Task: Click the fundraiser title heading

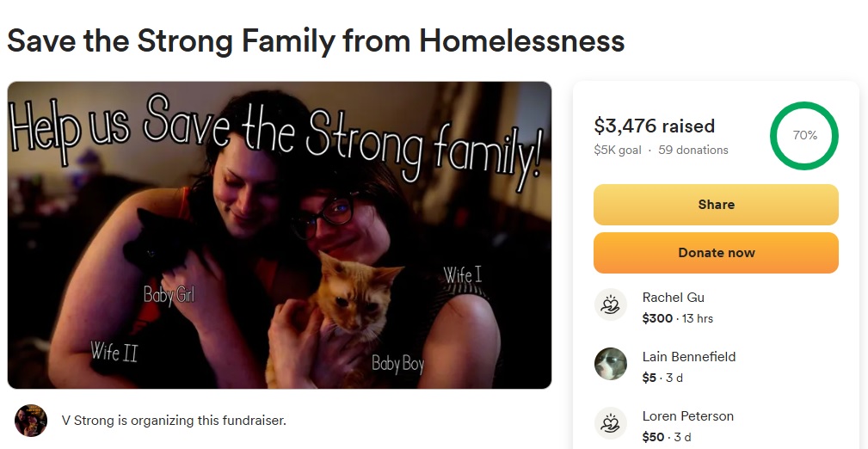Action: (x=316, y=40)
